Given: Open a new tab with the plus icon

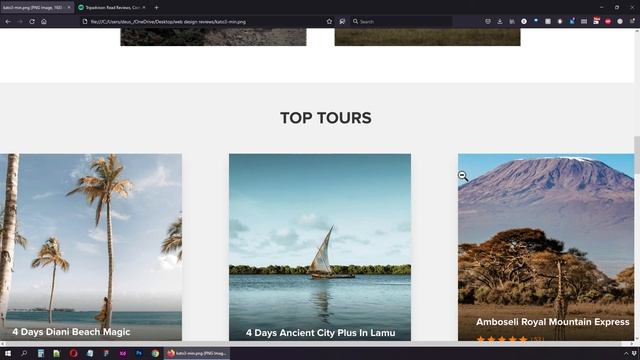Looking at the screenshot, I should [x=156, y=7].
